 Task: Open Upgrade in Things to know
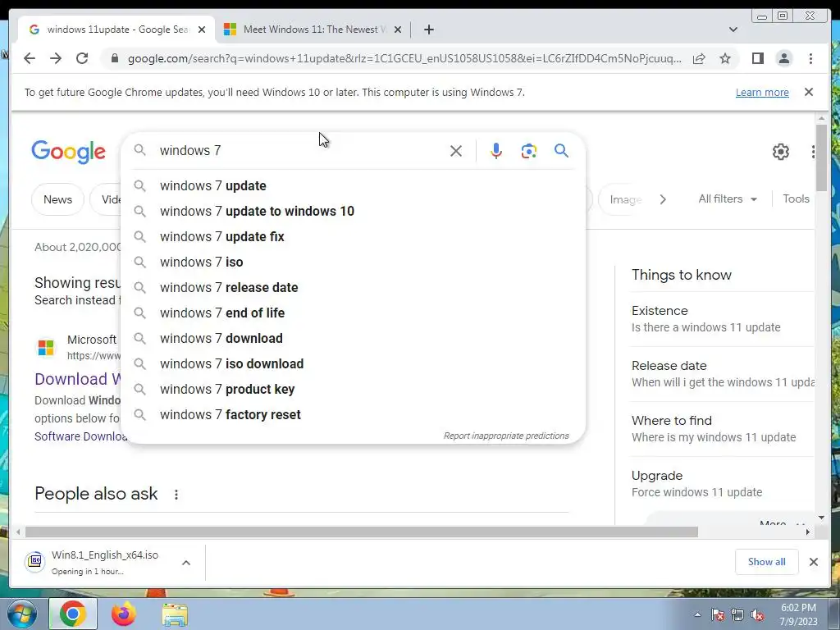tap(722, 484)
